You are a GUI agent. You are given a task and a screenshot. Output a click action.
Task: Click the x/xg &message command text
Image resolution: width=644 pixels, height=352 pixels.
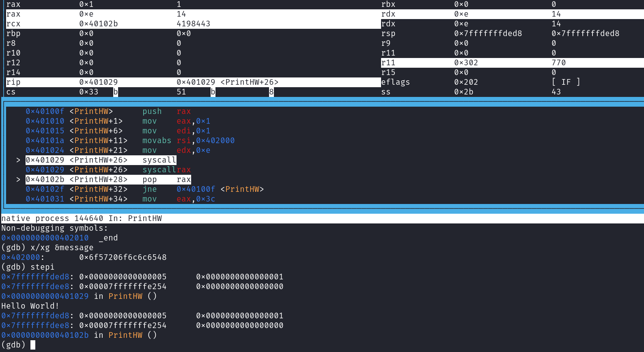pos(62,248)
